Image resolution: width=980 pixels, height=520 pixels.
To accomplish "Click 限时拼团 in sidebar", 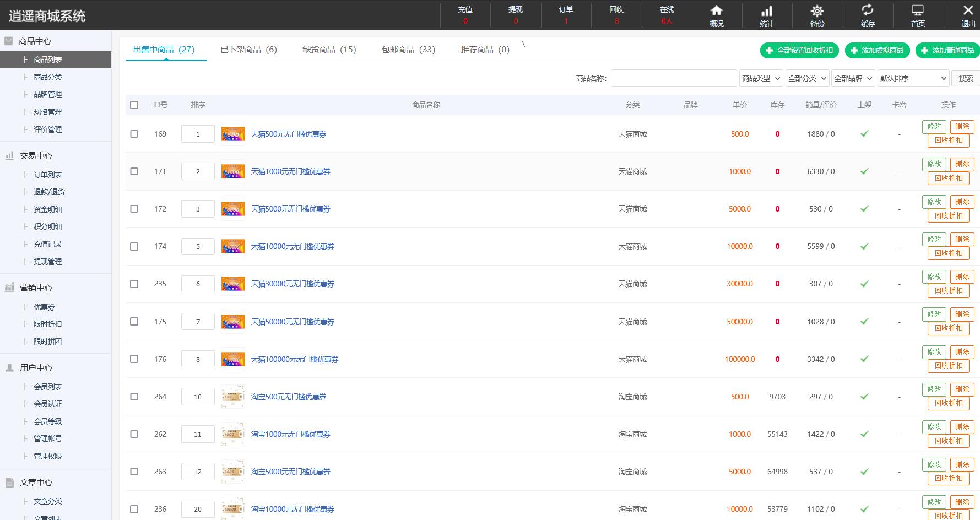I will (47, 342).
